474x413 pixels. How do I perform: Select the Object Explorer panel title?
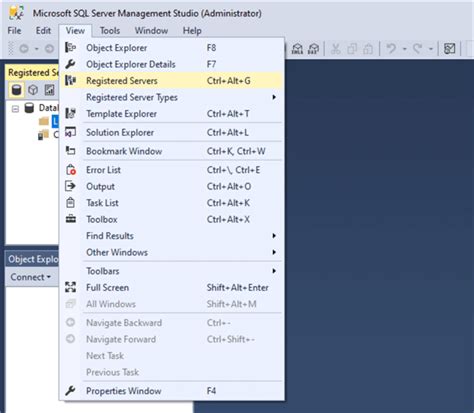(33, 259)
